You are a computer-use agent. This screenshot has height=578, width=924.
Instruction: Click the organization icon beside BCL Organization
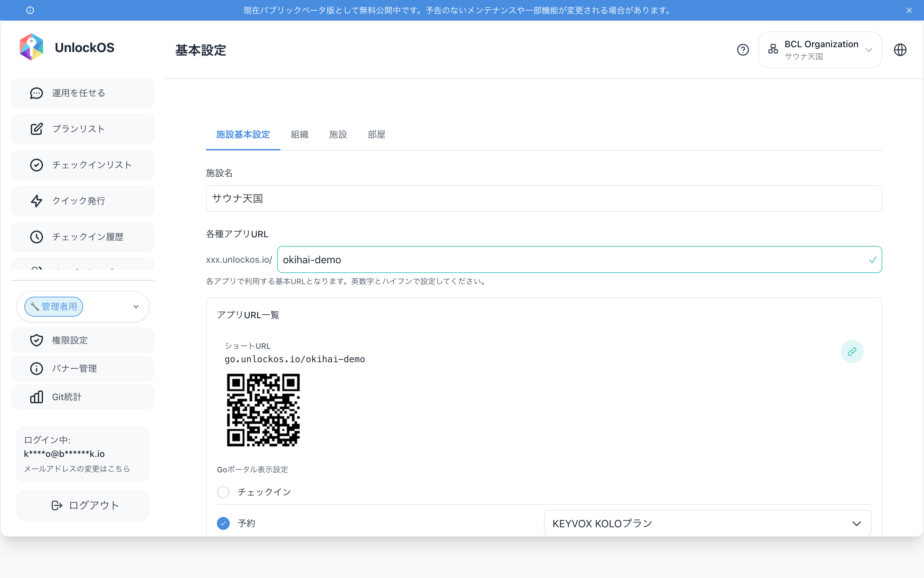773,49
